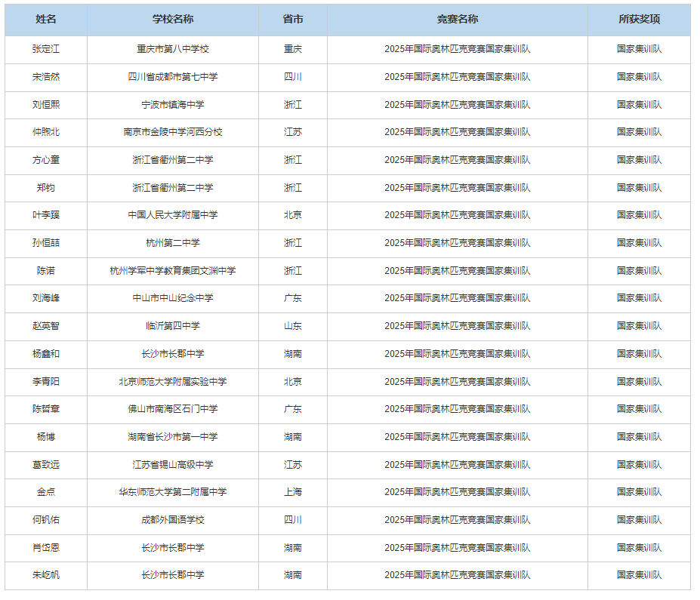
Task: Click competition name in 朱屹帆's row
Action: click(x=458, y=575)
